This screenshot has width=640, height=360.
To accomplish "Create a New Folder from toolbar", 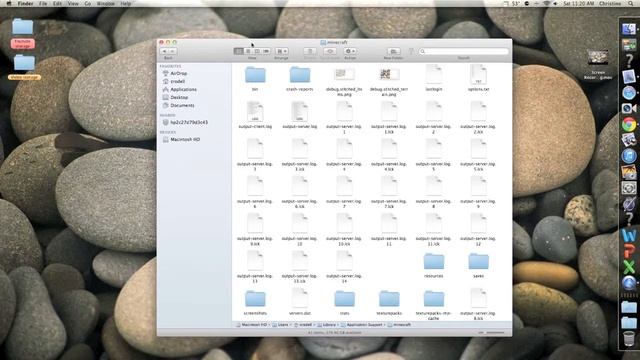I will pyautogui.click(x=393, y=51).
